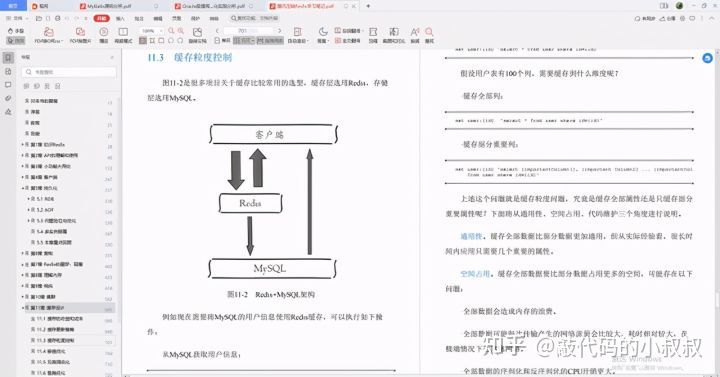Expand chapter 2 API bookmark
Image resolution: width=720 pixels, height=377 pixels.
pos(22,155)
